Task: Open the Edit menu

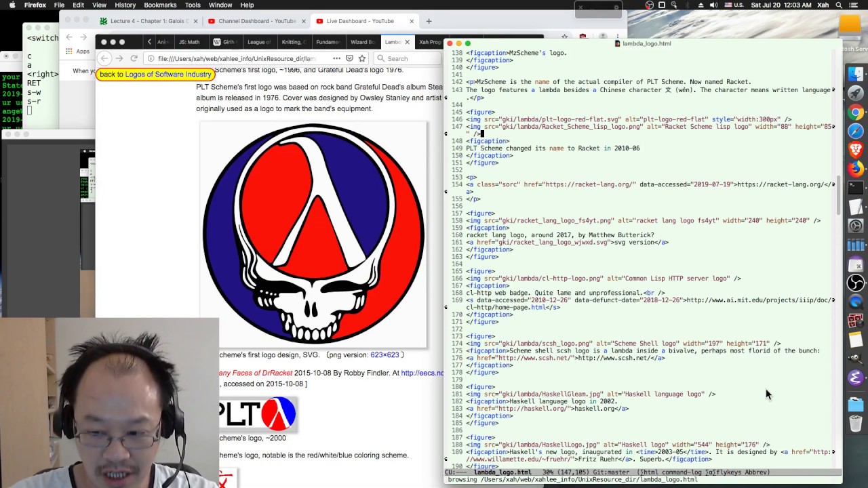Action: tap(79, 5)
